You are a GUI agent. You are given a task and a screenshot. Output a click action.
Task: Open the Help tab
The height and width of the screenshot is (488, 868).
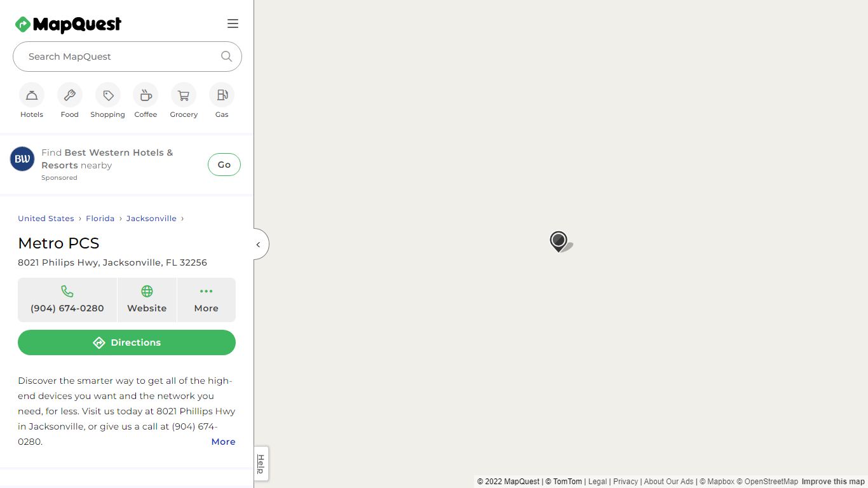(x=261, y=464)
